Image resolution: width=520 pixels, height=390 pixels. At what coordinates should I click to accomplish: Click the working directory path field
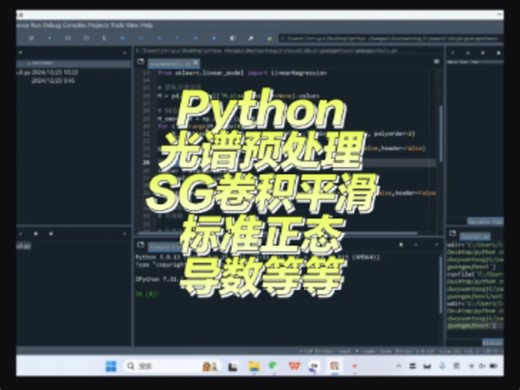(390, 38)
